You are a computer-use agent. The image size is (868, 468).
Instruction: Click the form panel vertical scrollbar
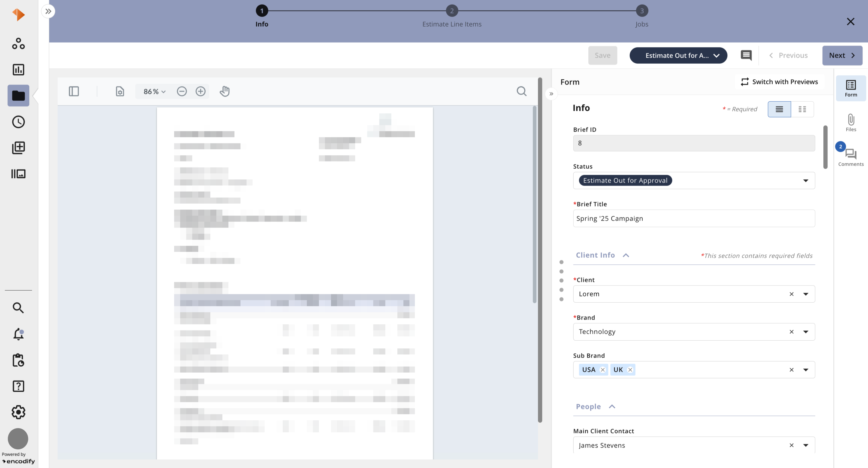[825, 147]
